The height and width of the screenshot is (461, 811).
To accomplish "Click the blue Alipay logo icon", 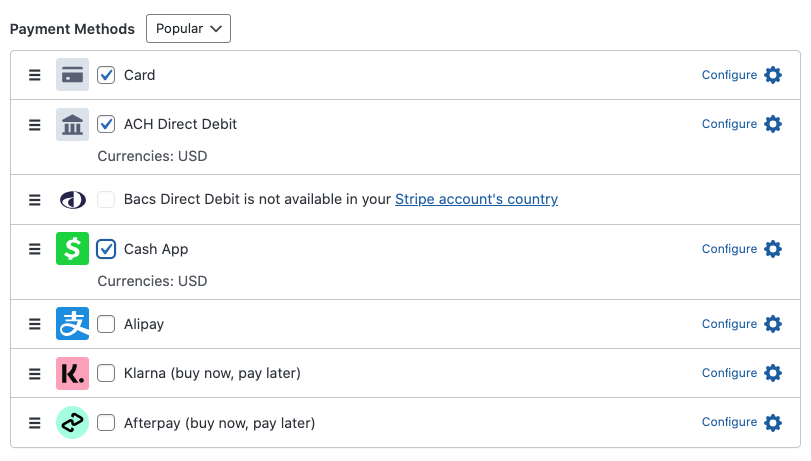I will pos(72,324).
